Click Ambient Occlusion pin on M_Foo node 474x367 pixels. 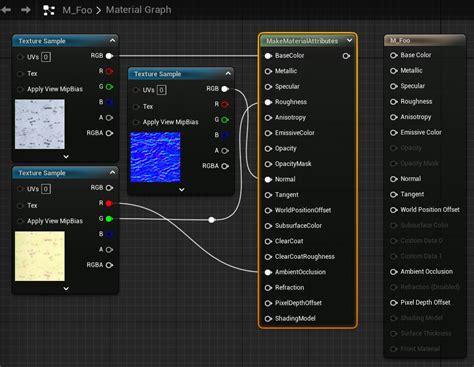pos(394,272)
